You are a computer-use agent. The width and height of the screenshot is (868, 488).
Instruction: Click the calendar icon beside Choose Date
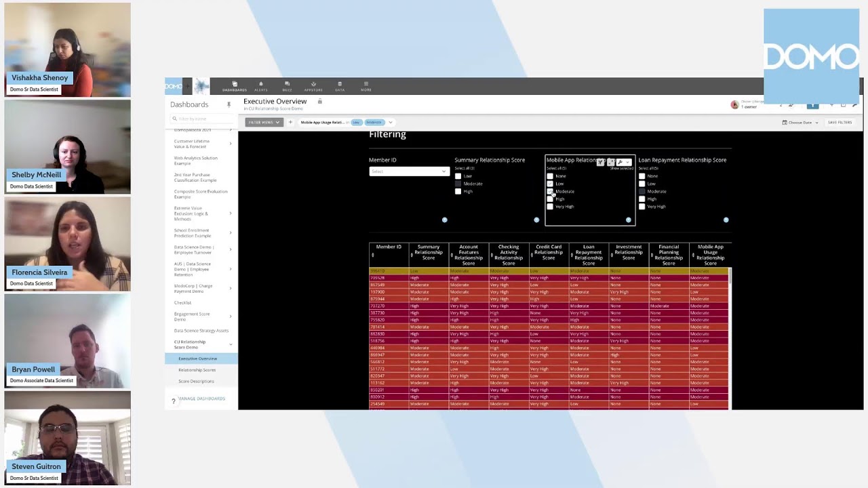(x=785, y=123)
